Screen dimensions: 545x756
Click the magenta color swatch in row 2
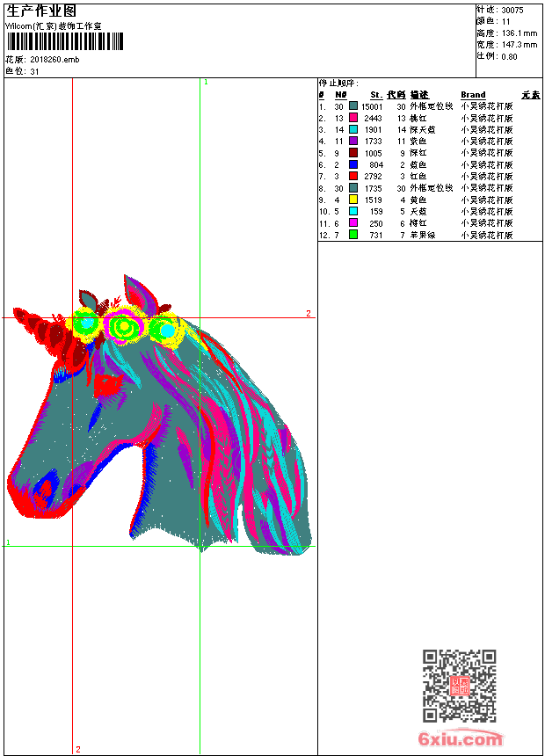(x=353, y=118)
